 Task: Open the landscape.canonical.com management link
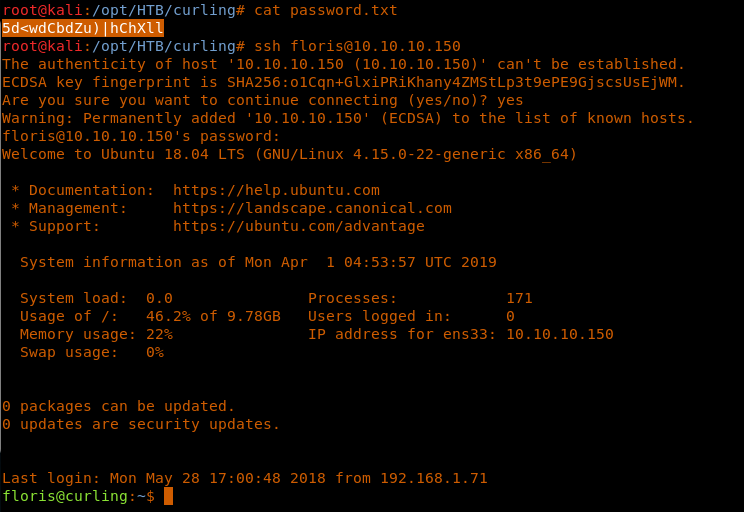312,208
